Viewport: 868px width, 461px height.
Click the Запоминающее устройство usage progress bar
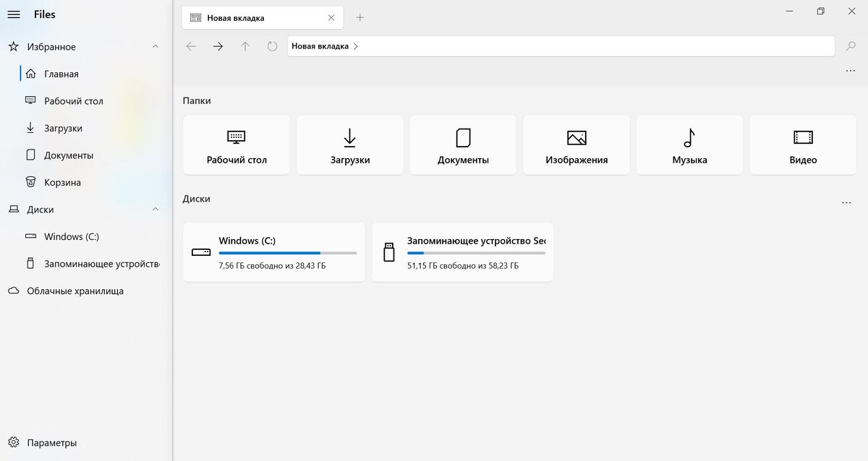pyautogui.click(x=476, y=253)
